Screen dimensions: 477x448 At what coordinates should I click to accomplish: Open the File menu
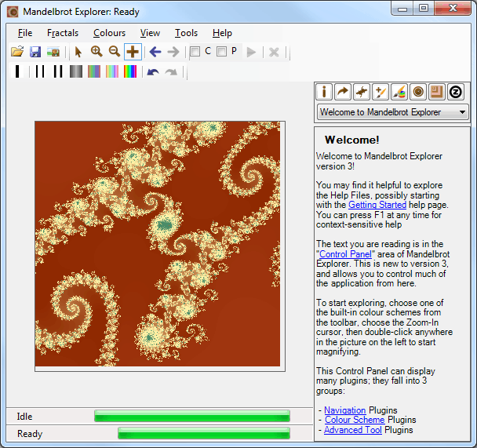point(25,33)
